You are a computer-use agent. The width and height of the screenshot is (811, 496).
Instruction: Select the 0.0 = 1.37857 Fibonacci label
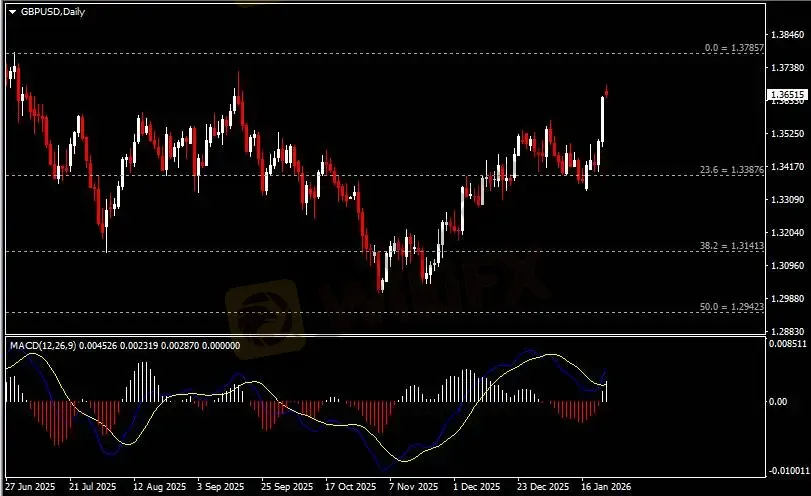(x=734, y=48)
